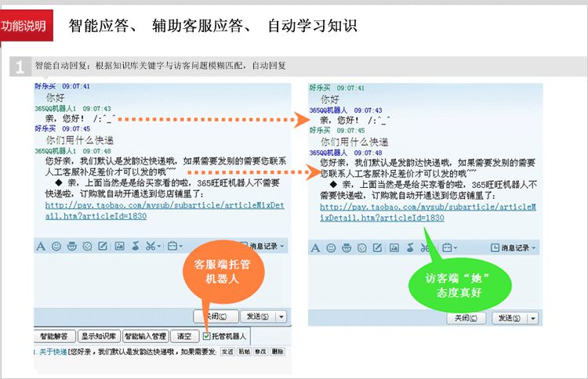This screenshot has height=379, width=588.
Task: Click the 你好 message in the left chat
Action: point(55,98)
